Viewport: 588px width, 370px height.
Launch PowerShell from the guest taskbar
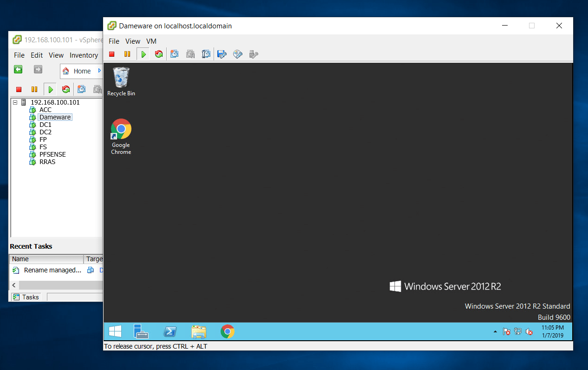pyautogui.click(x=170, y=331)
